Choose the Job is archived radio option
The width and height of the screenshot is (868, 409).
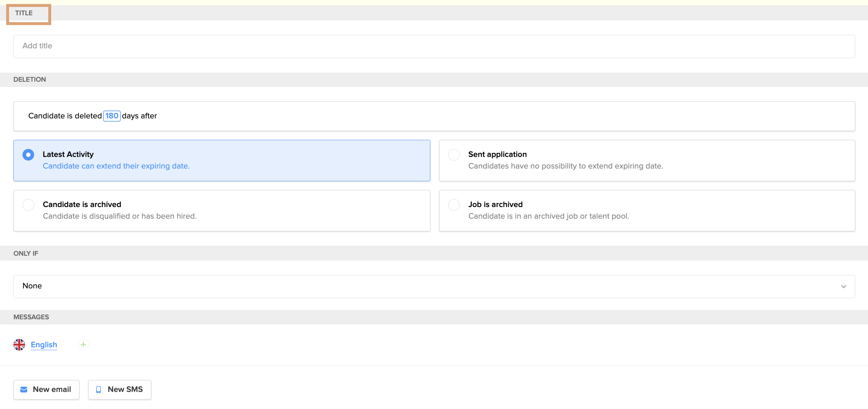click(x=454, y=204)
